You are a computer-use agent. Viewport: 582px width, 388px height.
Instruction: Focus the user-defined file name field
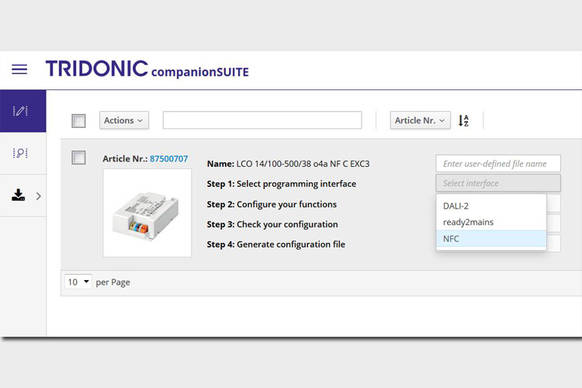(x=498, y=164)
